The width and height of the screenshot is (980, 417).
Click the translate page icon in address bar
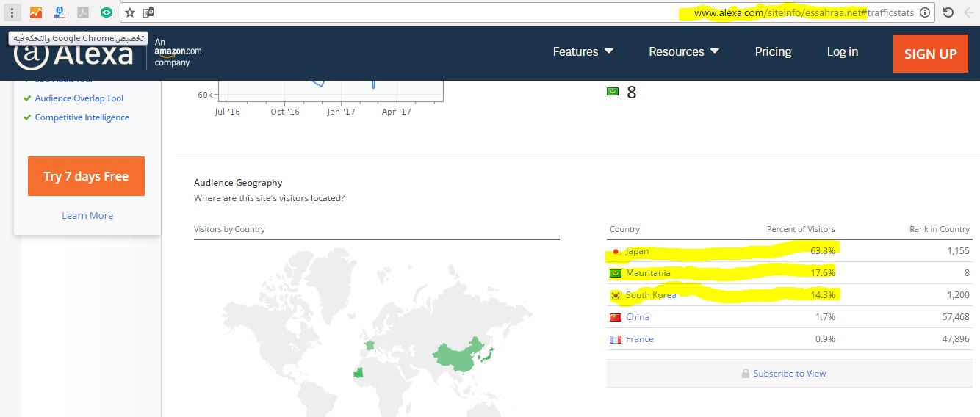[148, 12]
